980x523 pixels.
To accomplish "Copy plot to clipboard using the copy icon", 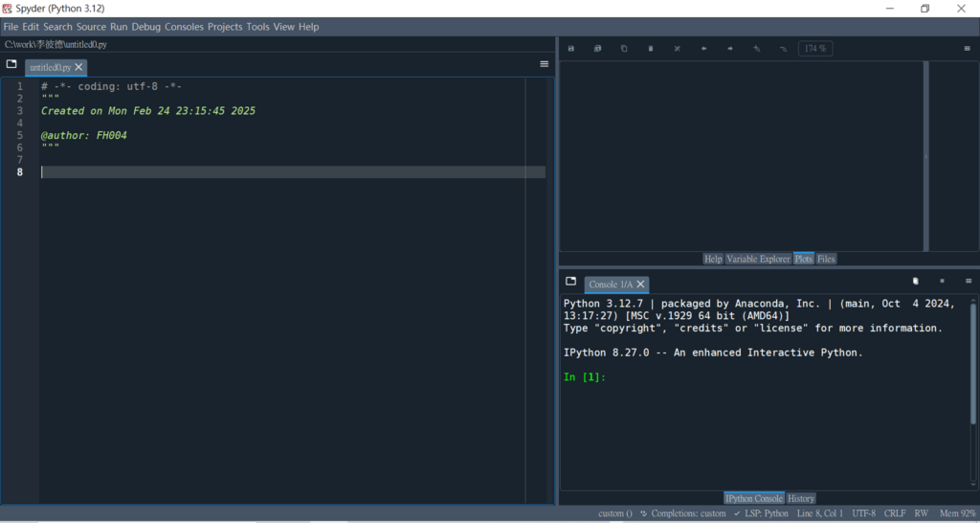I will pyautogui.click(x=624, y=48).
